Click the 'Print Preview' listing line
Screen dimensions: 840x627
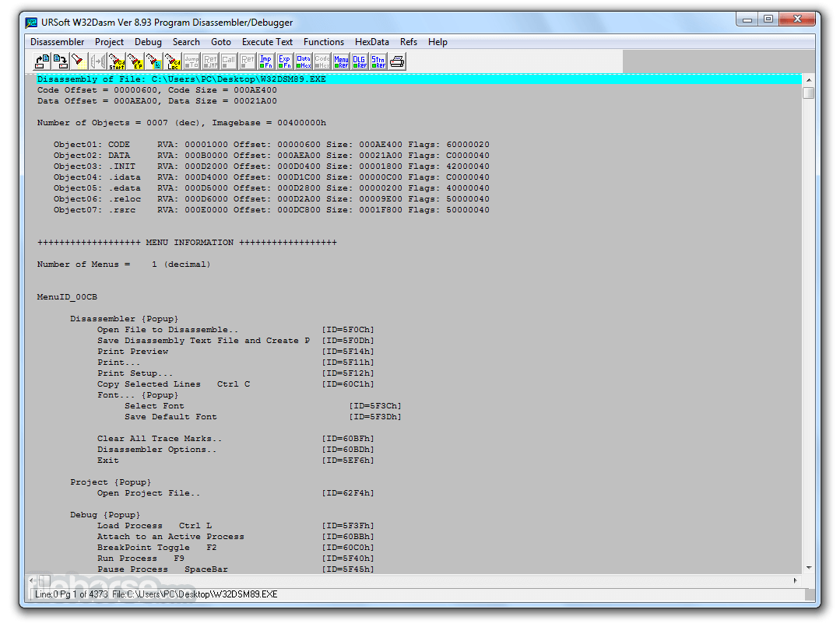[x=236, y=352]
